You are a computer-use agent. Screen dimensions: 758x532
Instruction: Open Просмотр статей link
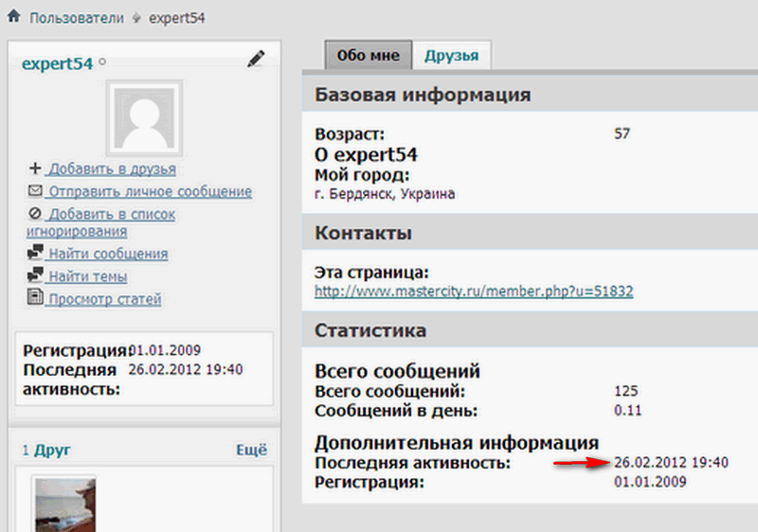pos(105,299)
